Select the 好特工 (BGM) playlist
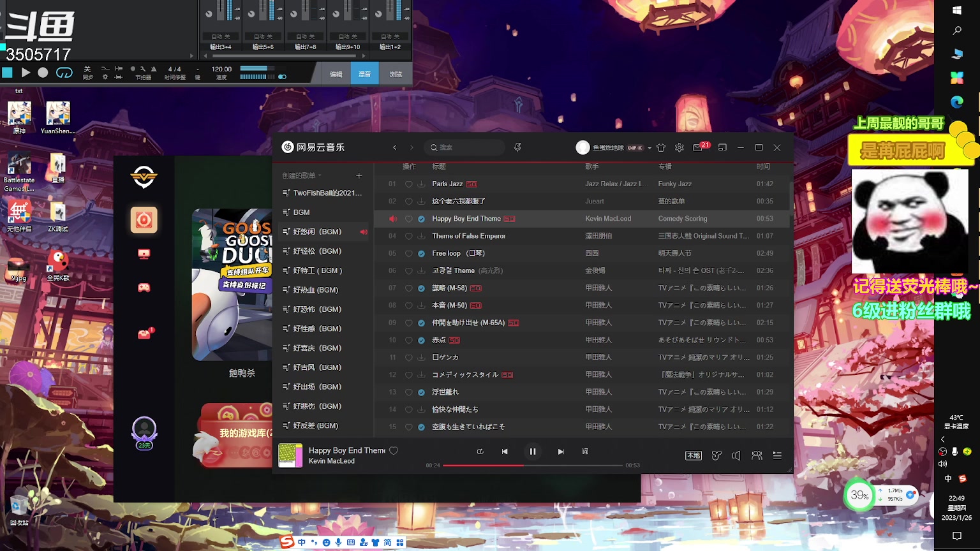This screenshot has width=980, height=551. 323,270
